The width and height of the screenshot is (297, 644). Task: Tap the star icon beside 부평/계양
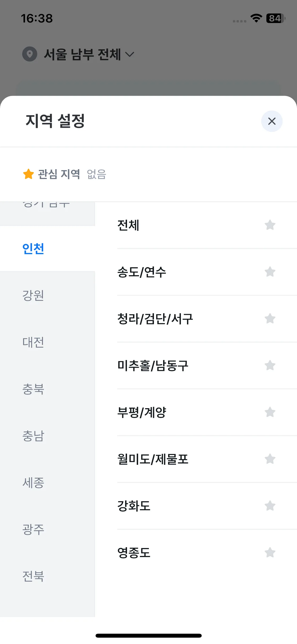coord(270,412)
